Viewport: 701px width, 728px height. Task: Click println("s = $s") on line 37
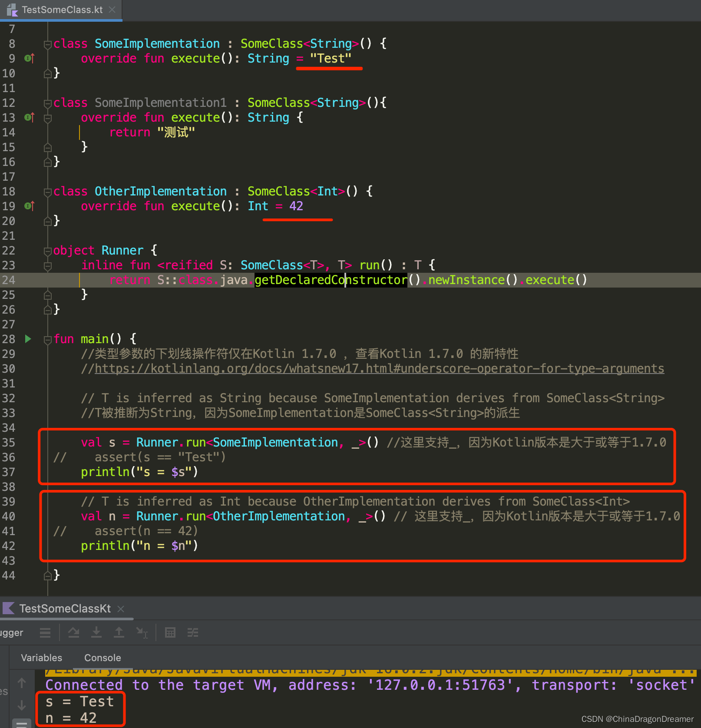click(x=139, y=472)
